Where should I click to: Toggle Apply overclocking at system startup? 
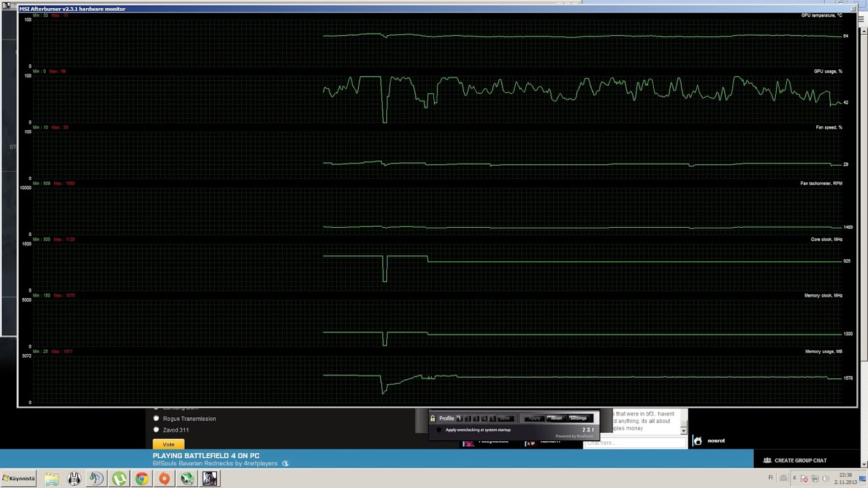[439, 430]
